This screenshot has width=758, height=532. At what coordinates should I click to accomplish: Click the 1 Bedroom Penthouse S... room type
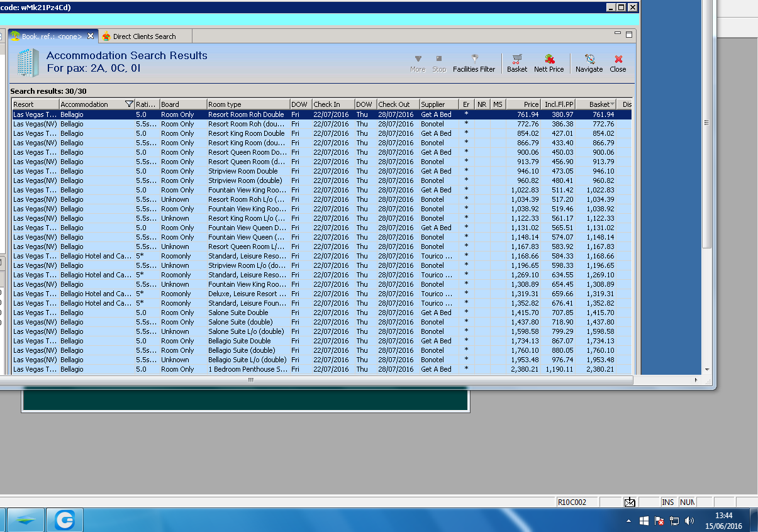tap(248, 369)
